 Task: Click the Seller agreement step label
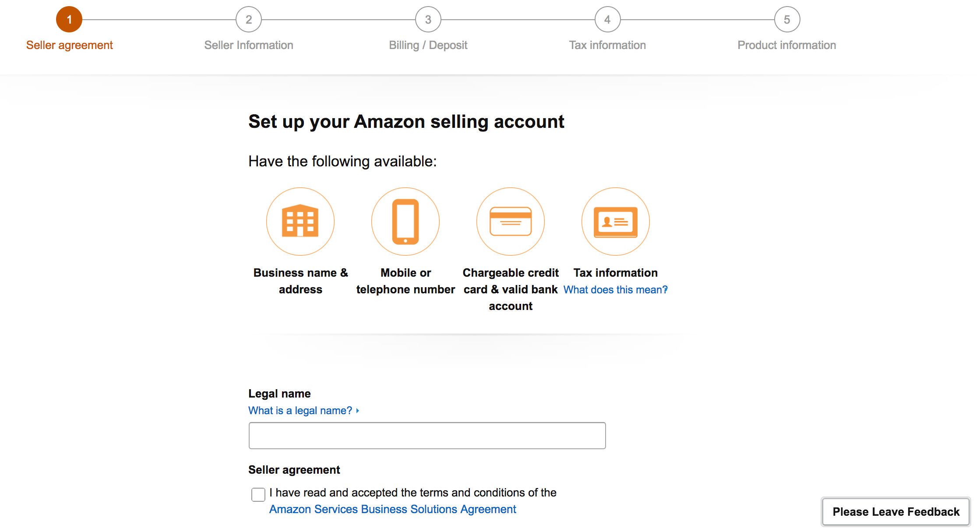(69, 45)
